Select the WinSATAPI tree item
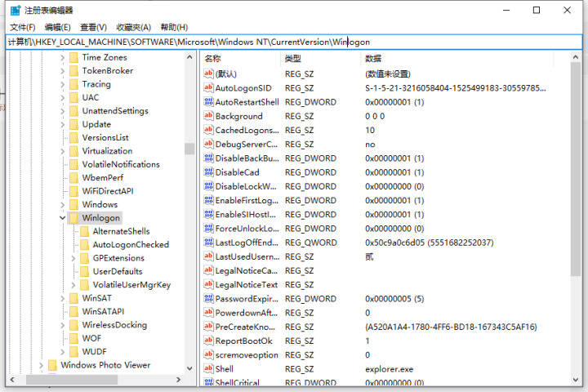This screenshot has width=588, height=392. [x=103, y=311]
